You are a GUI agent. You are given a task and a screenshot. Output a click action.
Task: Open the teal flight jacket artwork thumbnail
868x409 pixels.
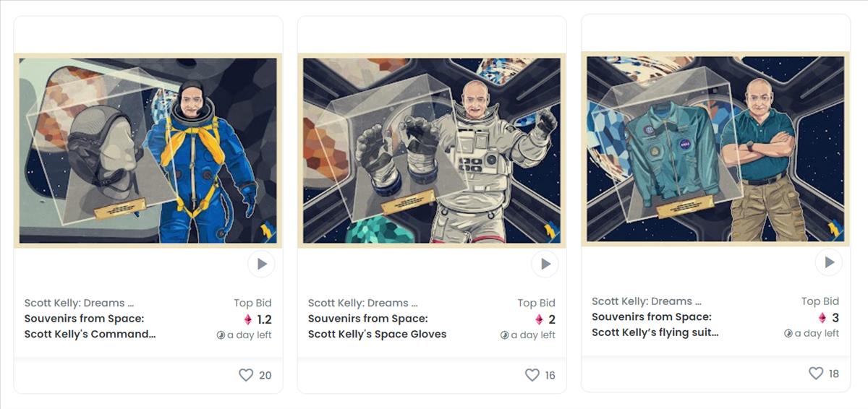(x=715, y=149)
